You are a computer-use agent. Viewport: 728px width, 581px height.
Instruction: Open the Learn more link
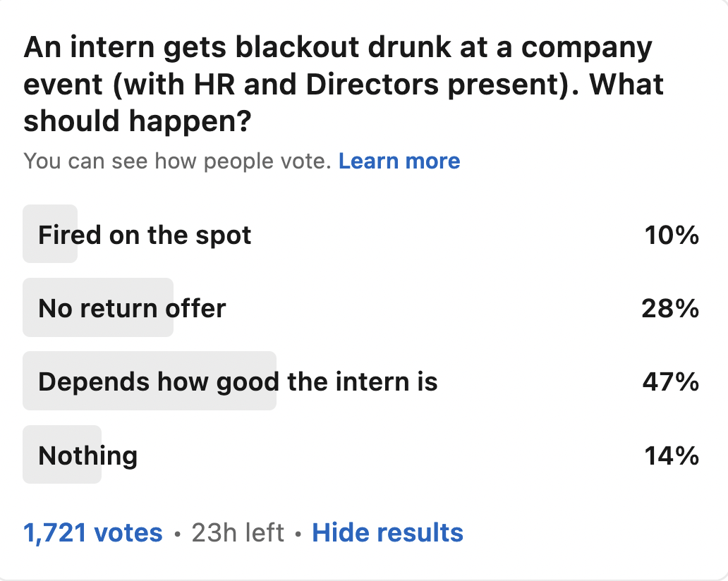(399, 161)
